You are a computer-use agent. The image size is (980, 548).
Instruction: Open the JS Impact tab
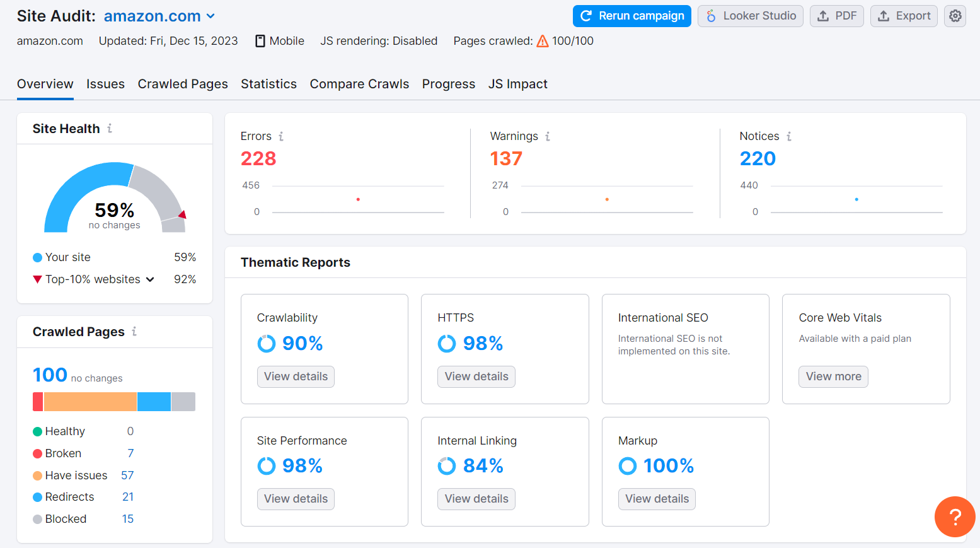pos(518,84)
